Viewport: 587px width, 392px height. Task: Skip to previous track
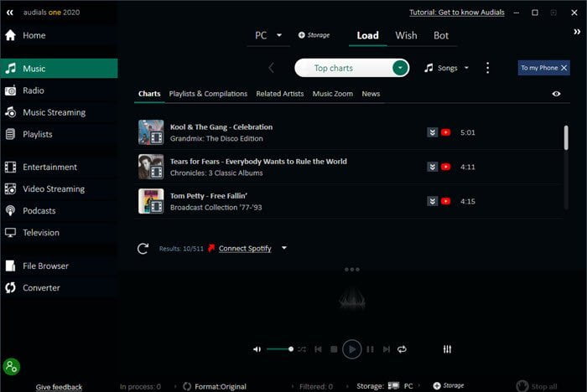click(318, 349)
